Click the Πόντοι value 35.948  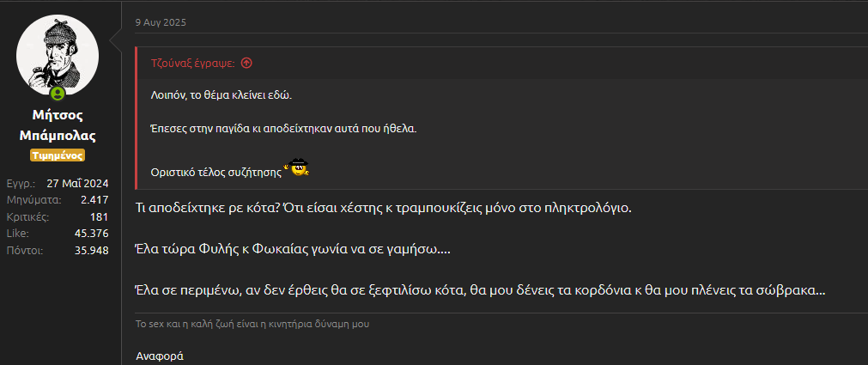tap(91, 250)
